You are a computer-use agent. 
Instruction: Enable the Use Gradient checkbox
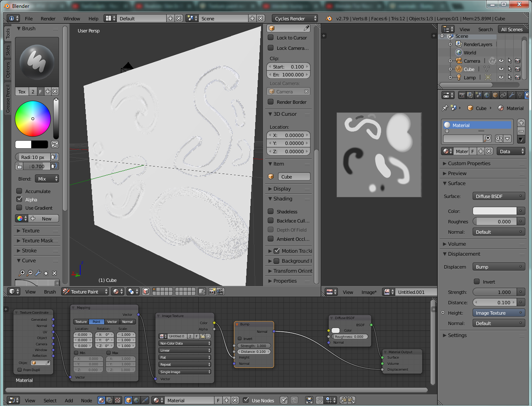(19, 208)
